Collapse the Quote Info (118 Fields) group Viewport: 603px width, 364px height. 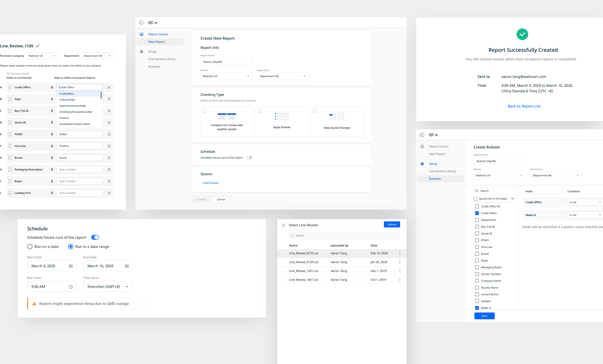tap(512, 199)
